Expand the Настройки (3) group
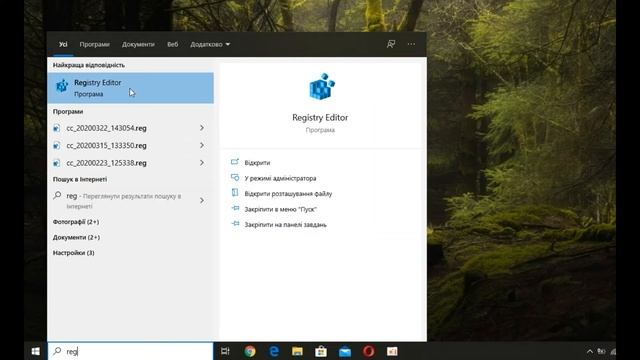The image size is (640, 360). click(x=73, y=253)
